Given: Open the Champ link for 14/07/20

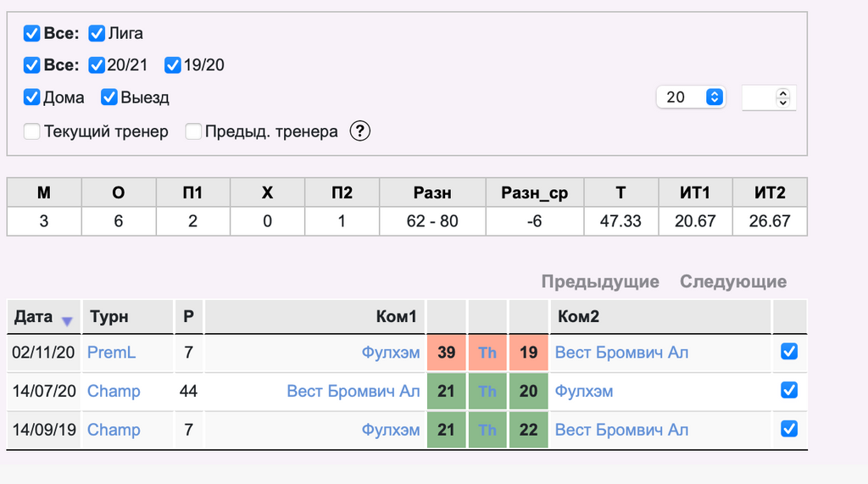Looking at the screenshot, I should coord(114,392).
